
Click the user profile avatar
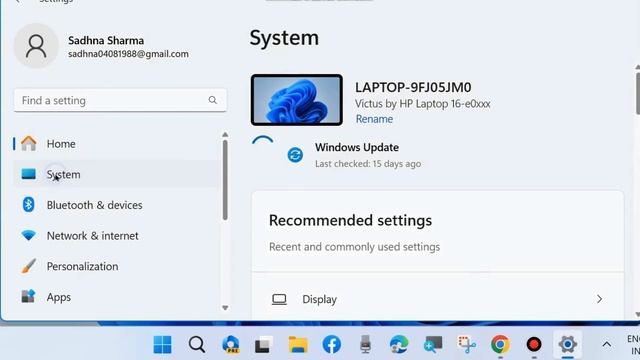tap(36, 46)
